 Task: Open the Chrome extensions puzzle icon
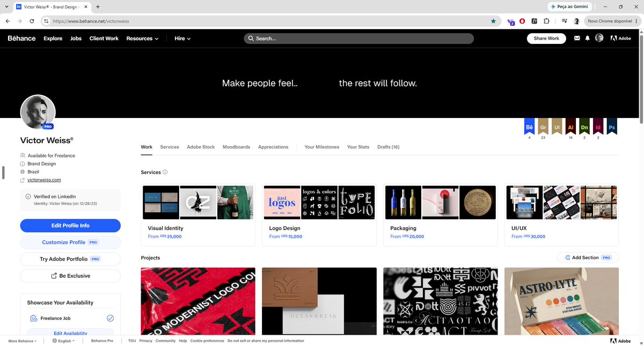546,21
